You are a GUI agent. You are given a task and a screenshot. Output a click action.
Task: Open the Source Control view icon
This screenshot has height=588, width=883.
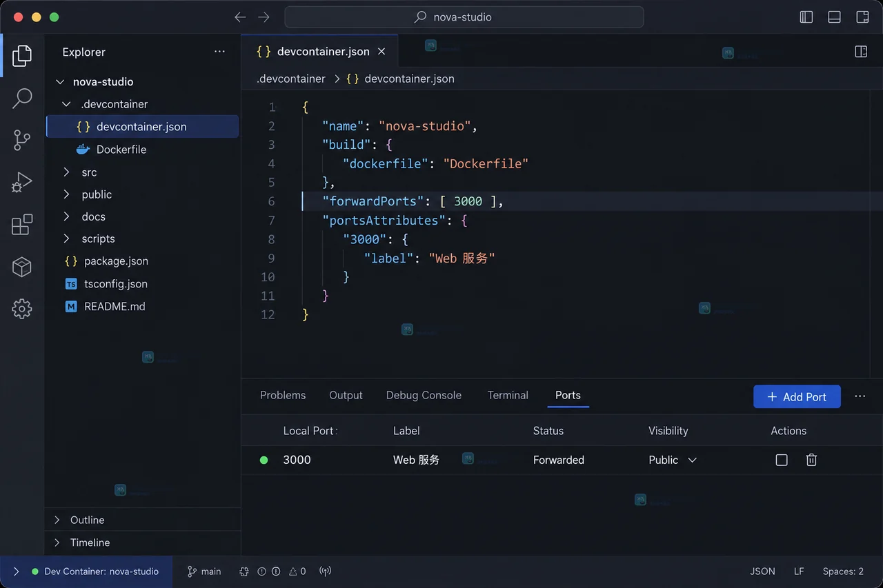(x=22, y=140)
